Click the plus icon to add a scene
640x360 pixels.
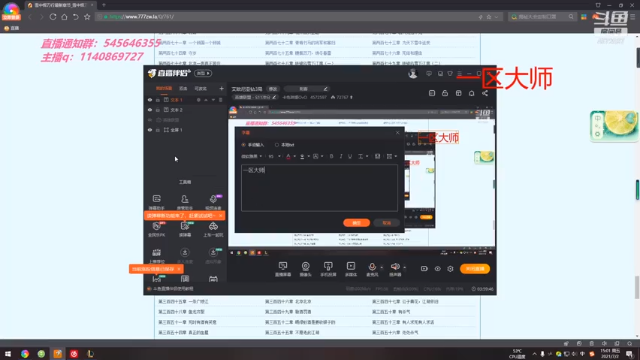point(222,89)
